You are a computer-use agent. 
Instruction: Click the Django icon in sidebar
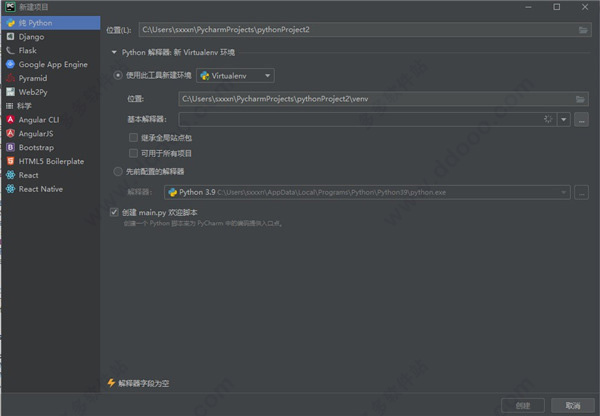[10, 37]
